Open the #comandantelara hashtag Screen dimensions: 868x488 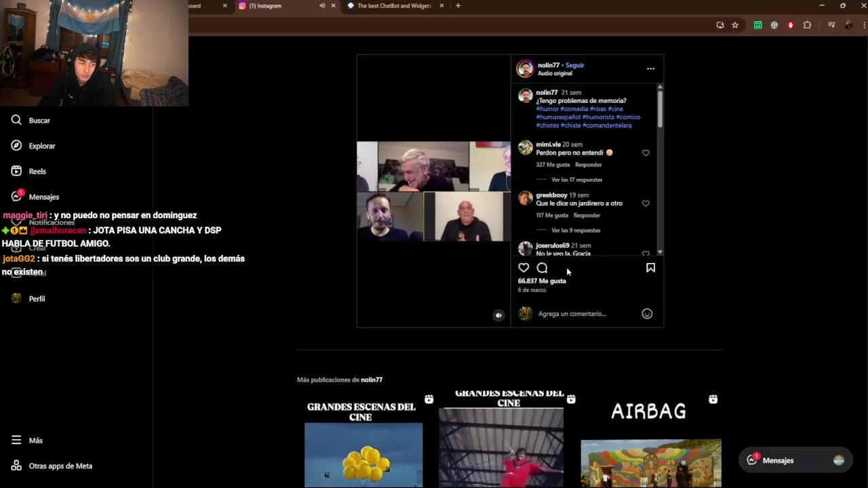tap(607, 125)
